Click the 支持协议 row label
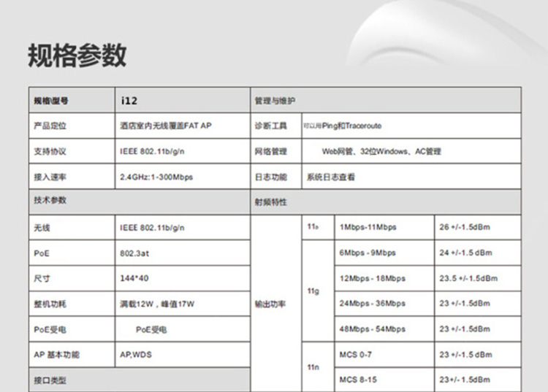 coord(50,151)
